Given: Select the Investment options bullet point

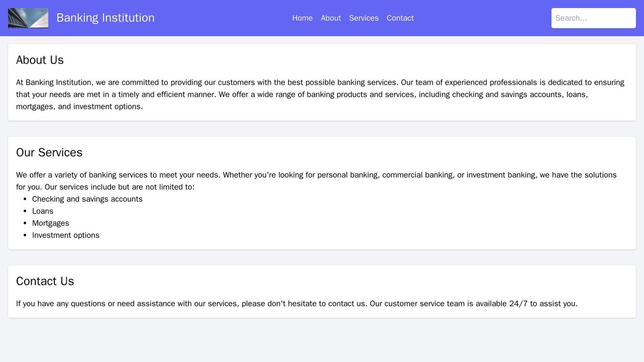Looking at the screenshot, I should (65, 235).
